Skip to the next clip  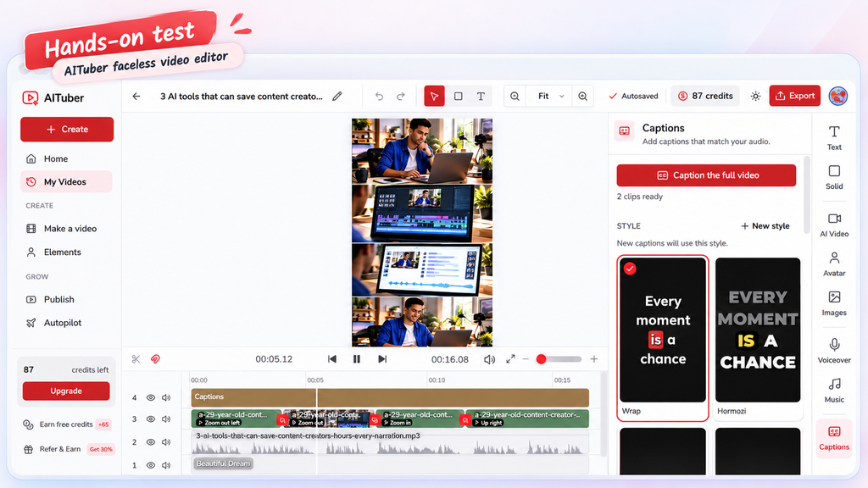[x=382, y=359]
